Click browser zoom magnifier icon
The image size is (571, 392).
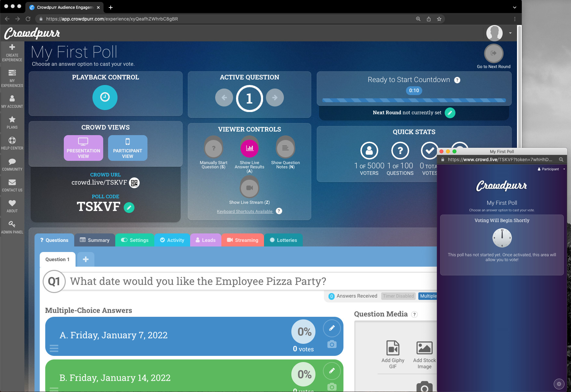click(418, 19)
